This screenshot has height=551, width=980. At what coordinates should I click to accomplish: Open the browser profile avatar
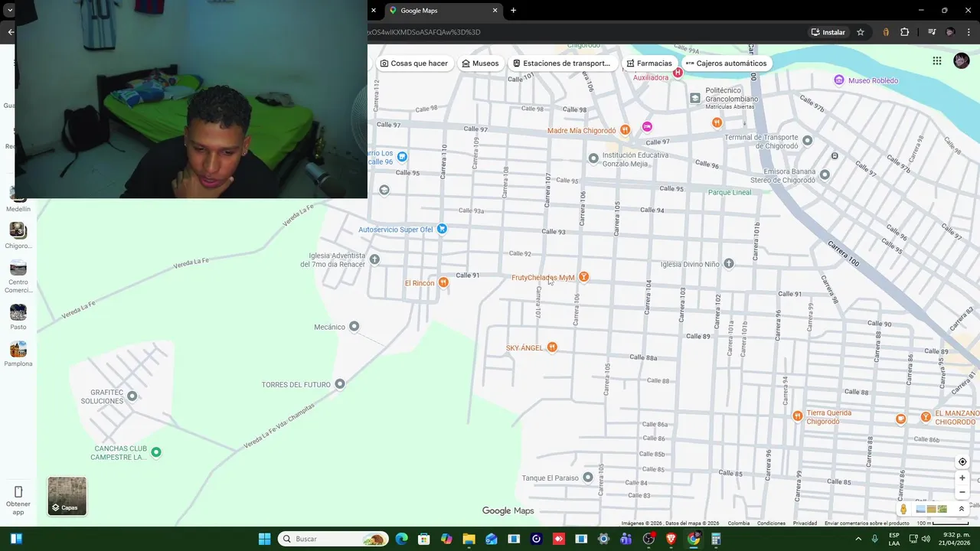pos(950,32)
